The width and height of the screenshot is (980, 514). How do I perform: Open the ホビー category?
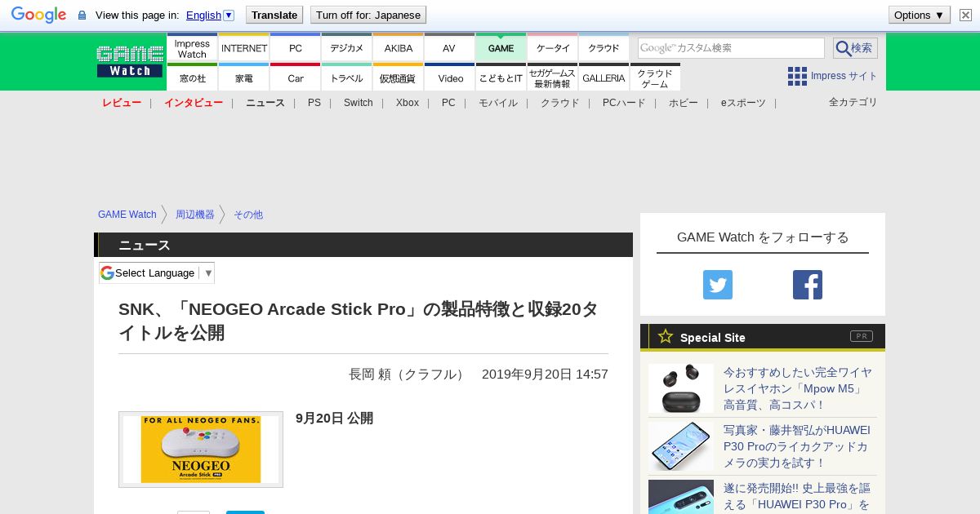coord(684,103)
